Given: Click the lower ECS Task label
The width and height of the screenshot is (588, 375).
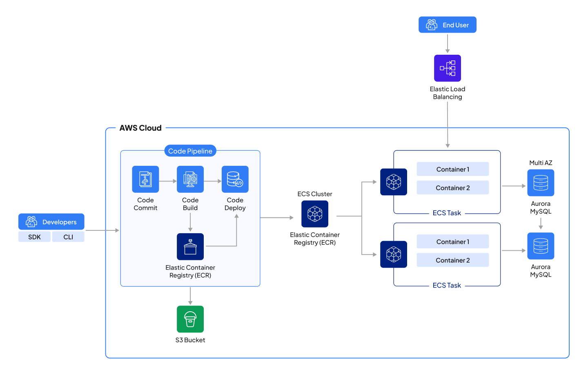Looking at the screenshot, I should tap(447, 285).
